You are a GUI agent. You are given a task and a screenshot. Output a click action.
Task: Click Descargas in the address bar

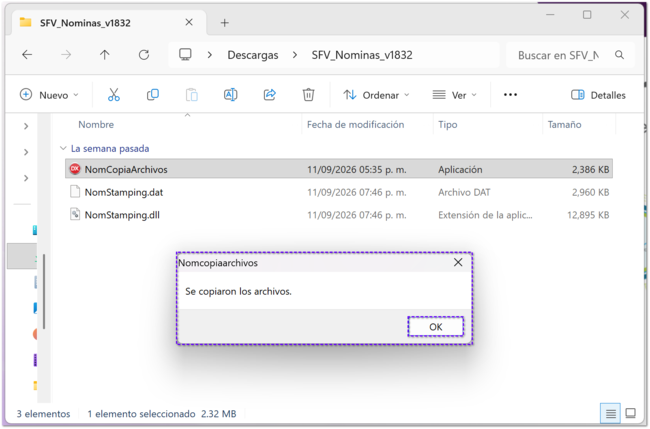click(253, 55)
